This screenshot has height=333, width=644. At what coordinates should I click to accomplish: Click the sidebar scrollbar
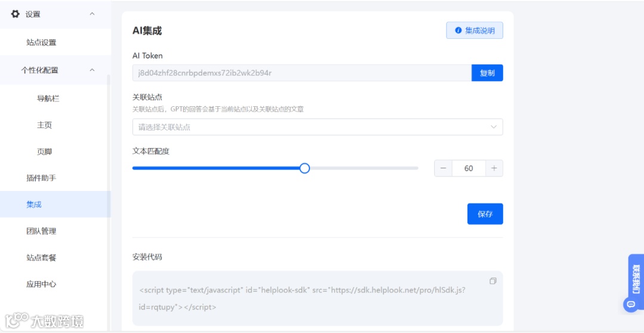click(109, 202)
